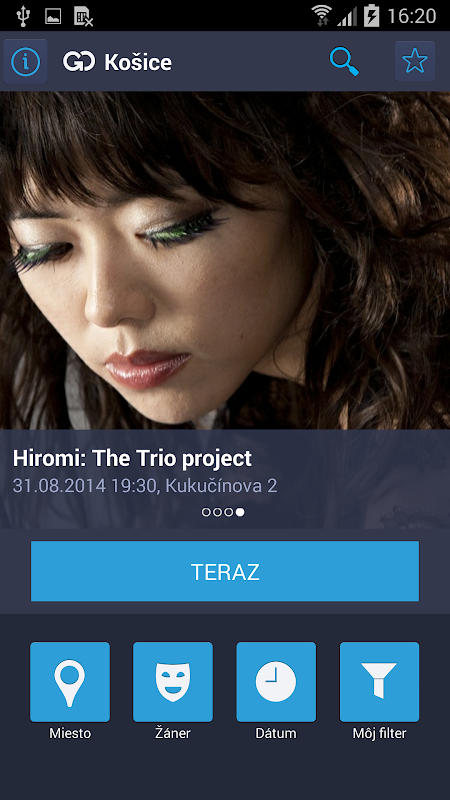Open the Miesto location pin filter
Viewport: 450px width, 800px height.
click(70, 682)
